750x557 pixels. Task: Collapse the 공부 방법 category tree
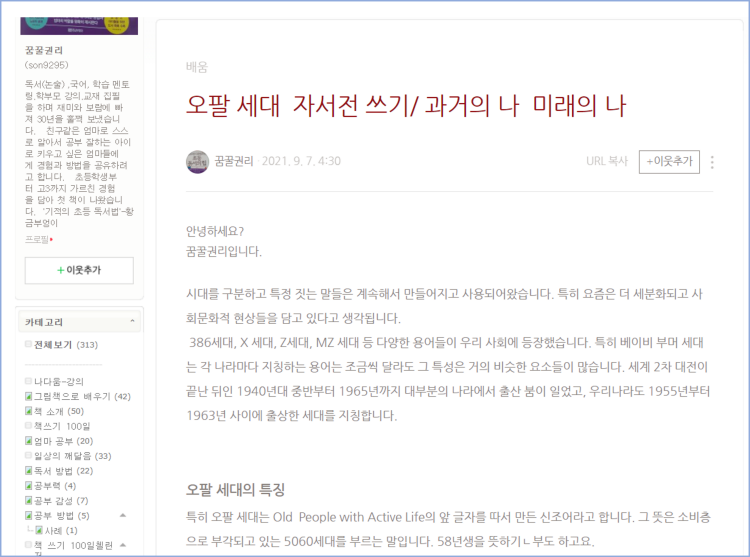(122, 515)
